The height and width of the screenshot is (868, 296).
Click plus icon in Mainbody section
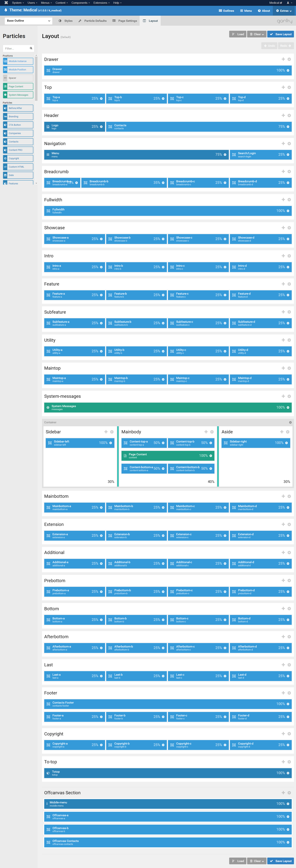[x=206, y=432]
